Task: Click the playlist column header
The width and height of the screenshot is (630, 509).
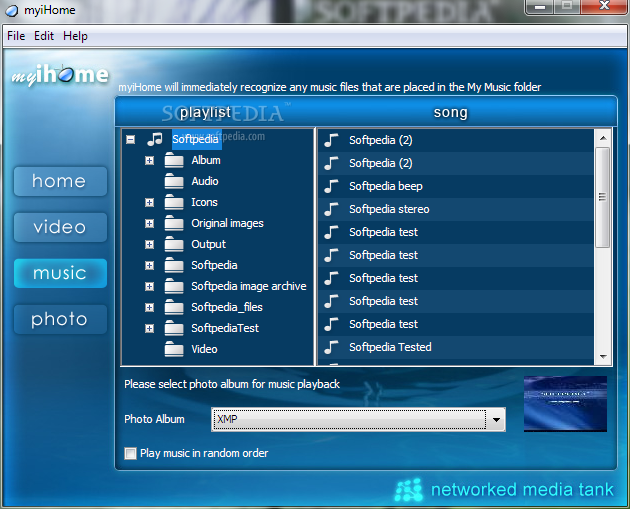Action: 205,112
